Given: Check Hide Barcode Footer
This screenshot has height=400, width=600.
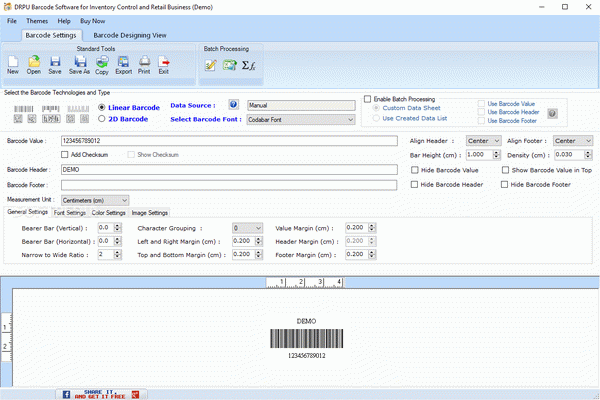Looking at the screenshot, I should 504,184.
